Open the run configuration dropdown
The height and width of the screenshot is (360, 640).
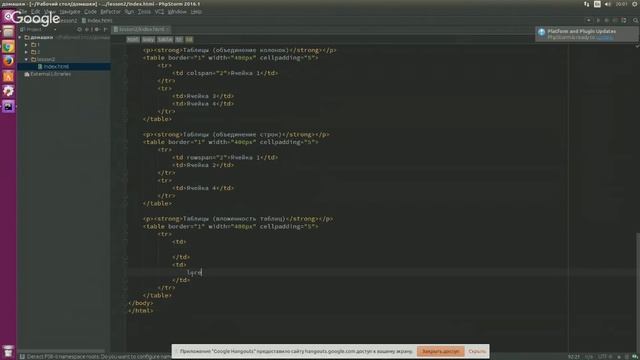click(x=589, y=20)
